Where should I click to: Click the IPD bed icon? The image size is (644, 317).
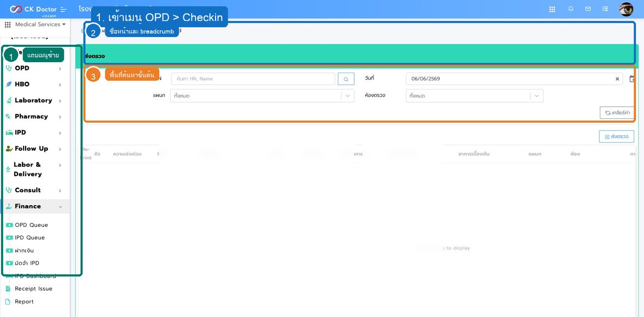click(x=9, y=133)
